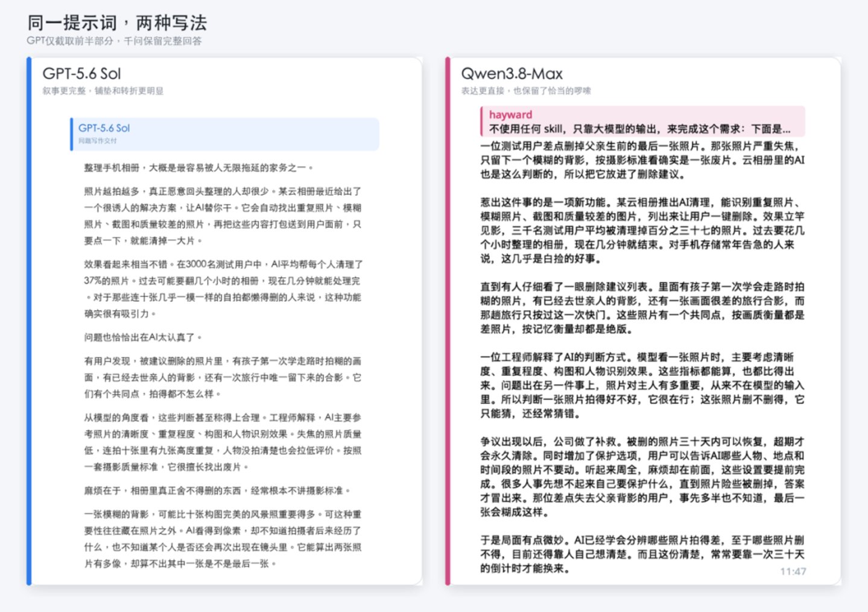The height and width of the screenshot is (612, 868).
Task: Select the paragraph starting 有用户发现
Action: tap(223, 377)
